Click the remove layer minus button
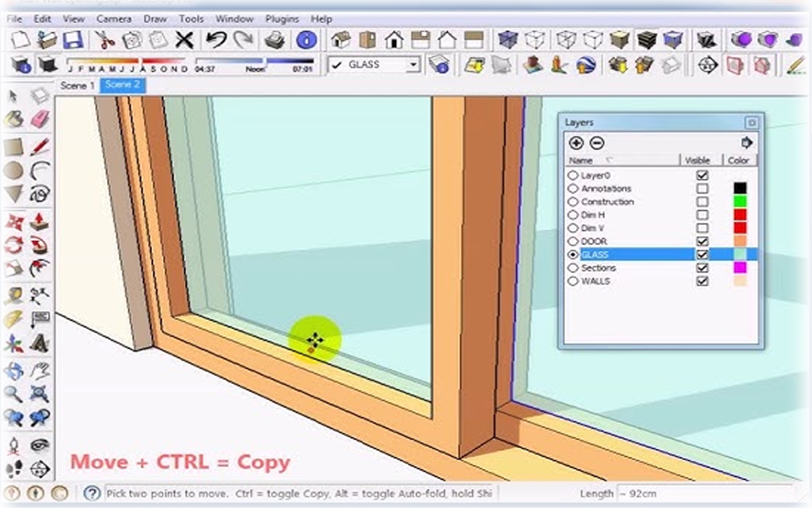 (x=598, y=143)
